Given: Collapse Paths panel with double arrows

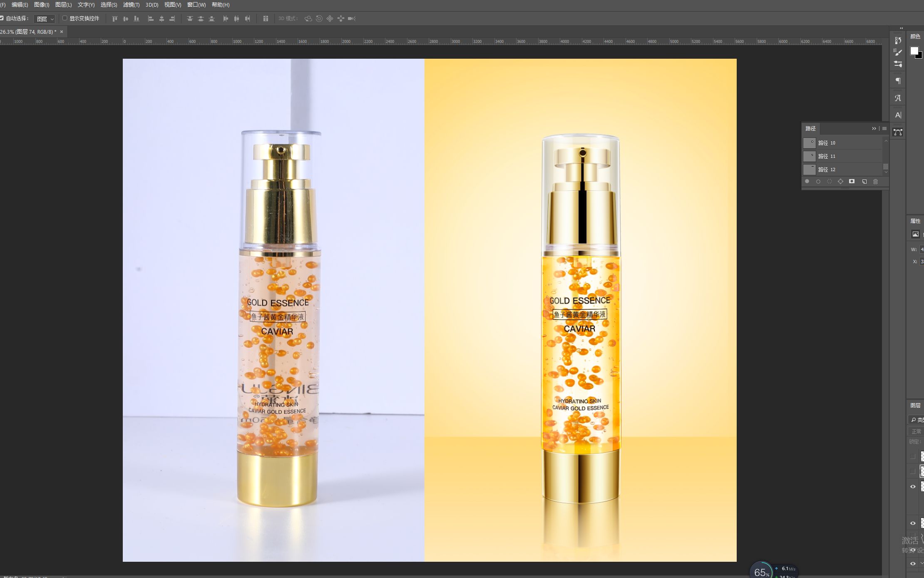Looking at the screenshot, I should (874, 129).
